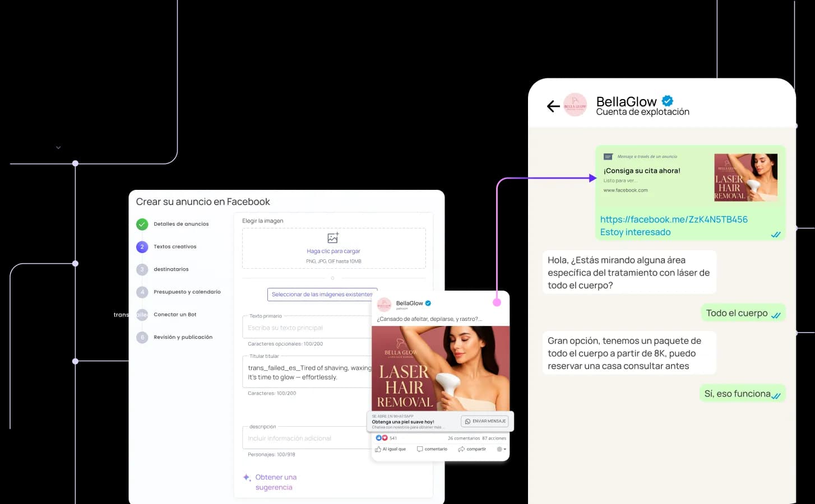Open the destinatarios step
The width and height of the screenshot is (815, 504).
click(171, 269)
